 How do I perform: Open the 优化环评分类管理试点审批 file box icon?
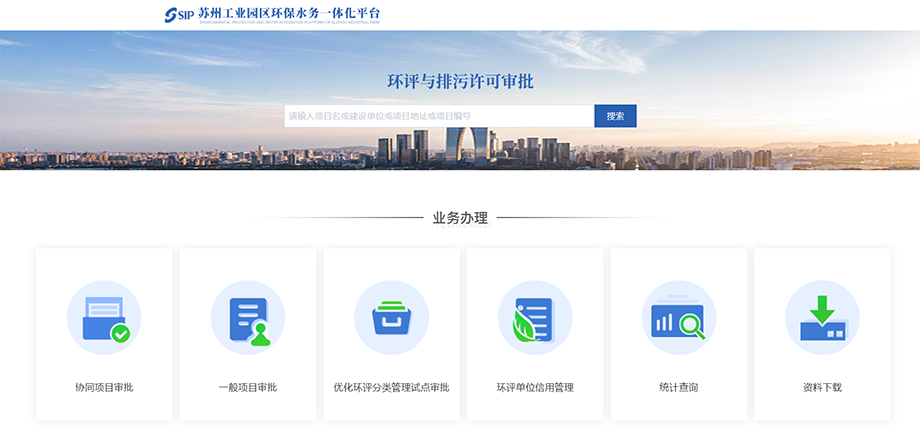pos(391,318)
